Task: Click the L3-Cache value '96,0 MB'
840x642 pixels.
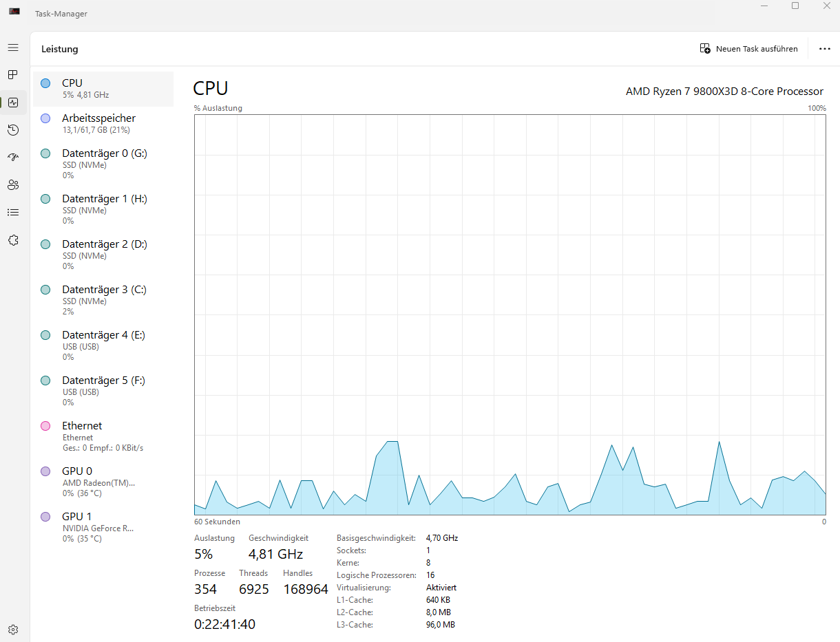Action: pos(441,625)
